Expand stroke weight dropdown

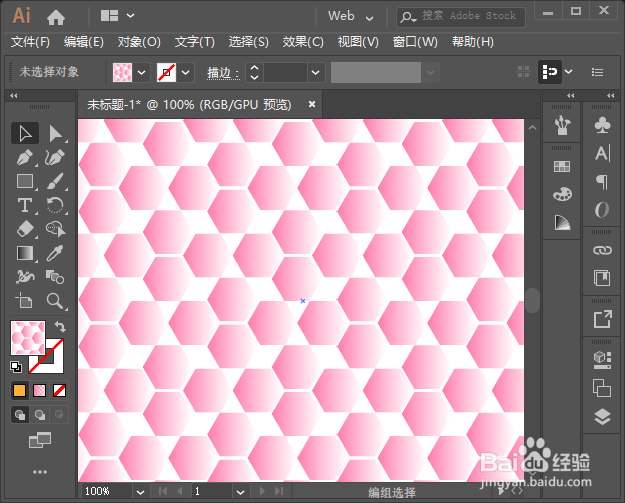point(315,73)
